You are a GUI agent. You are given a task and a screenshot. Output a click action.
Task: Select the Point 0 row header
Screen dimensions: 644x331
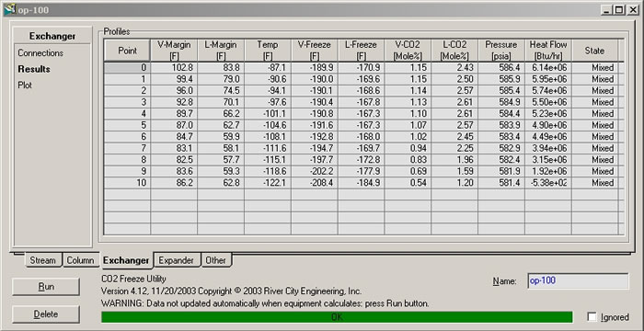127,67
